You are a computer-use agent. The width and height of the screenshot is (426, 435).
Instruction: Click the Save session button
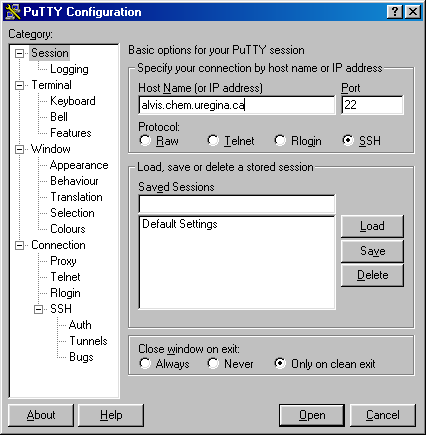(372, 251)
